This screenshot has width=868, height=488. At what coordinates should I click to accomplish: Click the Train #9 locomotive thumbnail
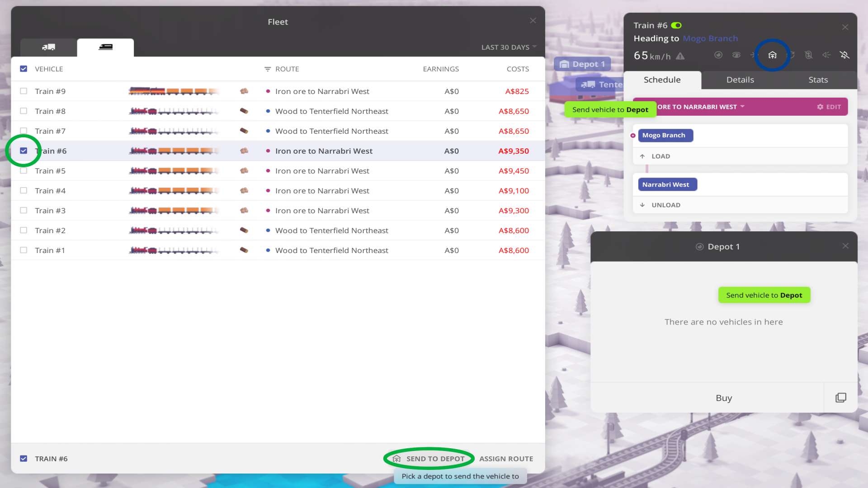pyautogui.click(x=174, y=91)
